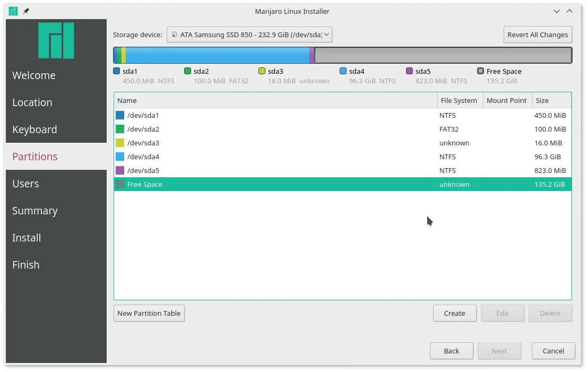Click the drive icon inside the storage device selector
588x372 pixels.
175,34
